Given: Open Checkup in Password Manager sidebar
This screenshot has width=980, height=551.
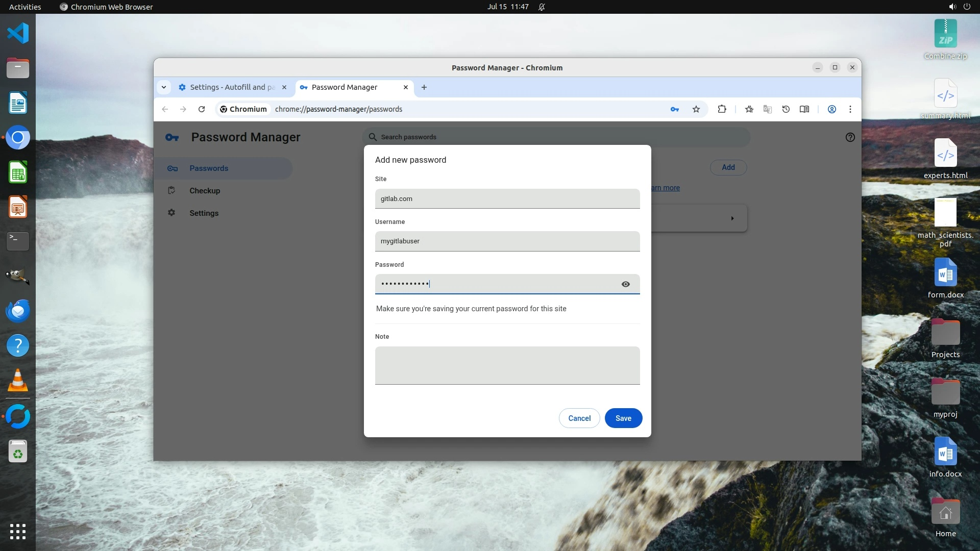Looking at the screenshot, I should 205,191.
